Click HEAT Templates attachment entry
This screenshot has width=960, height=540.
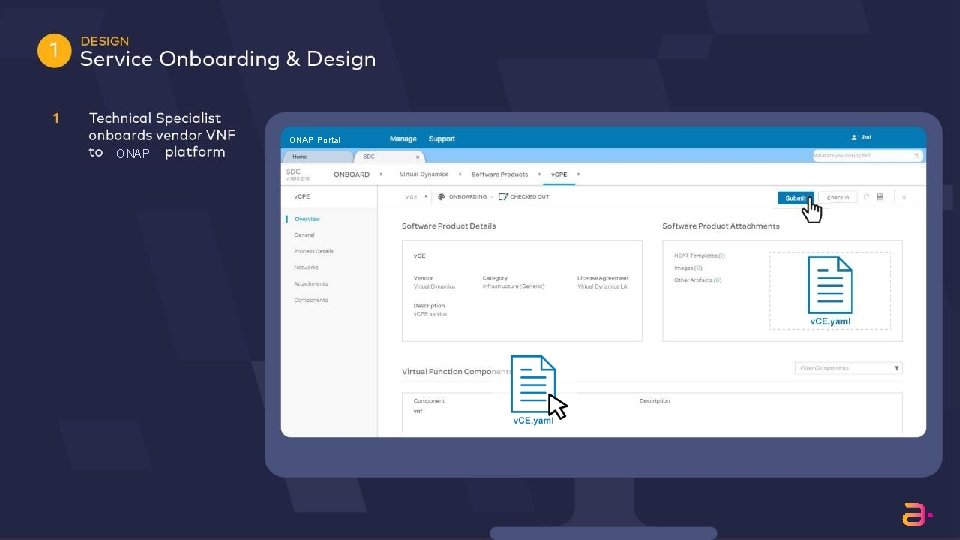point(699,256)
